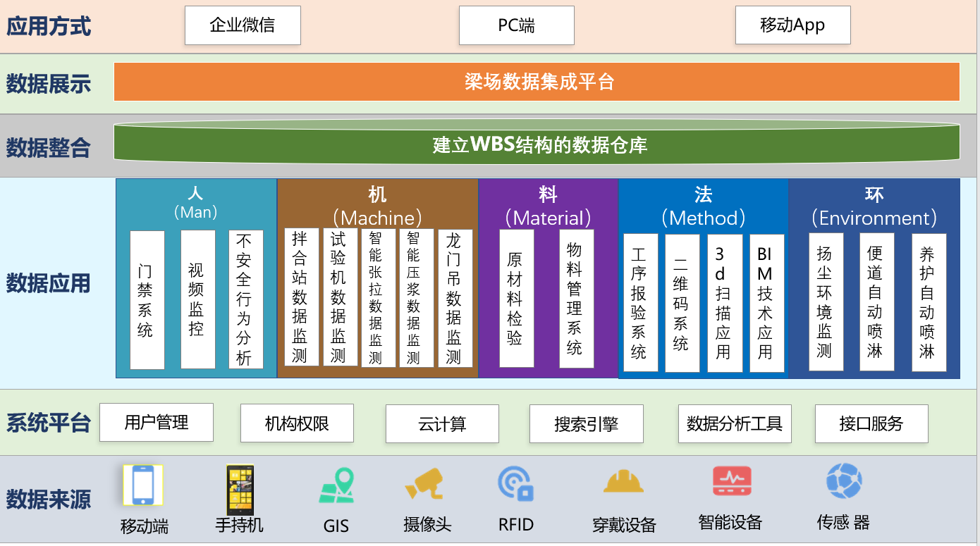
Task: Click the blue mobile phone icon (移动端)
Action: point(142,485)
